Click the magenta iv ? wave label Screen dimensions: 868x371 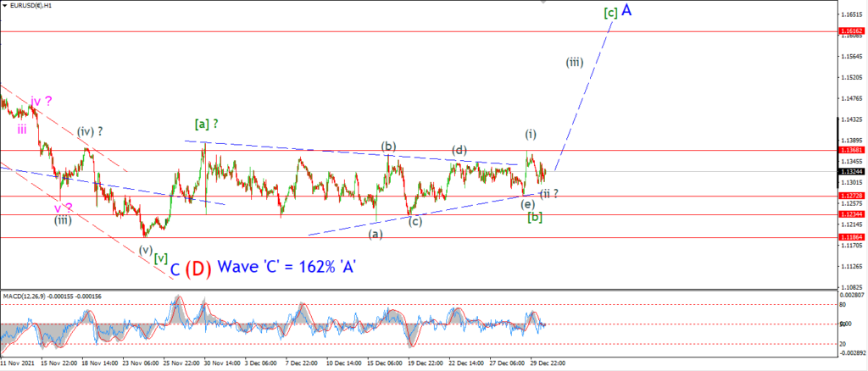tap(42, 101)
